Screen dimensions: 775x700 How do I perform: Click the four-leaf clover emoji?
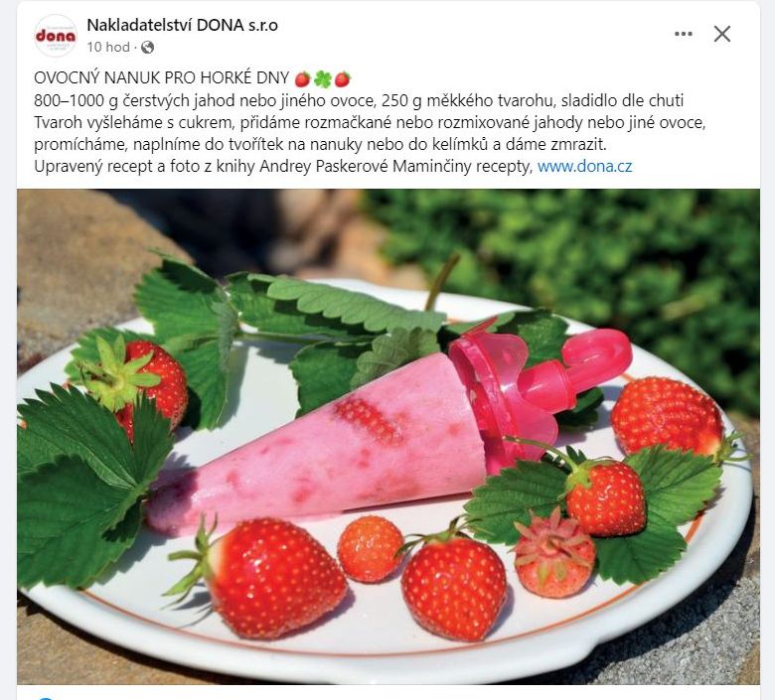coord(323,78)
